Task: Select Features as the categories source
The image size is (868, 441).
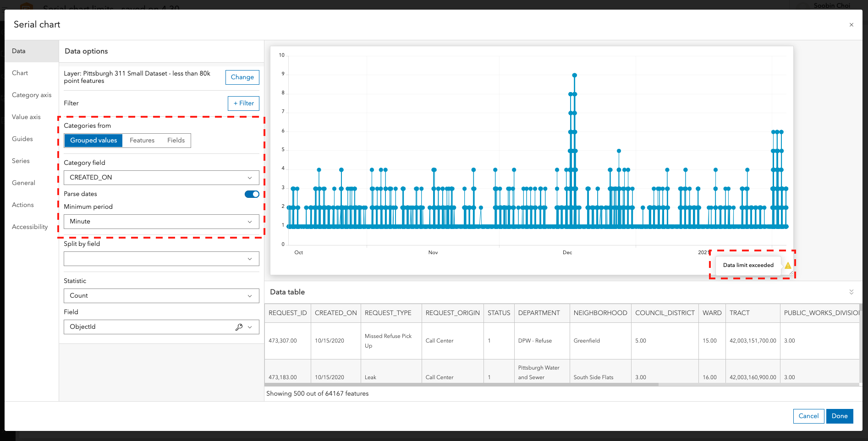Action: click(x=142, y=140)
